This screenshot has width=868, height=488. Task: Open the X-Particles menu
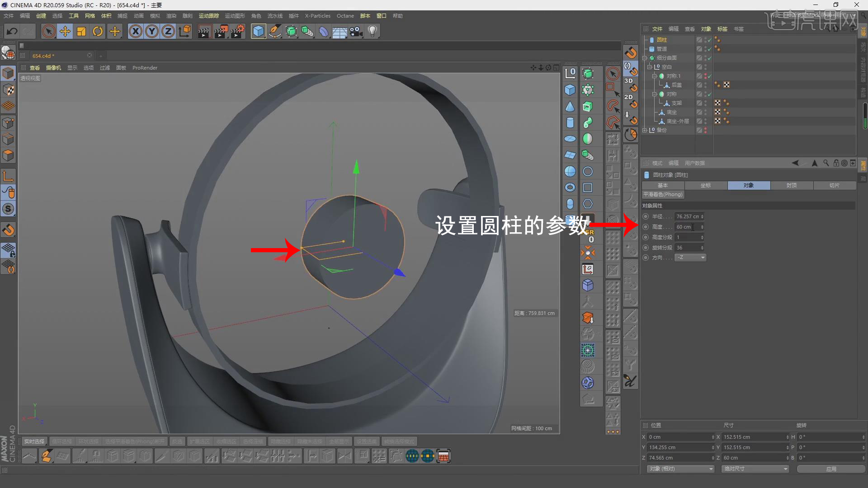317,16
